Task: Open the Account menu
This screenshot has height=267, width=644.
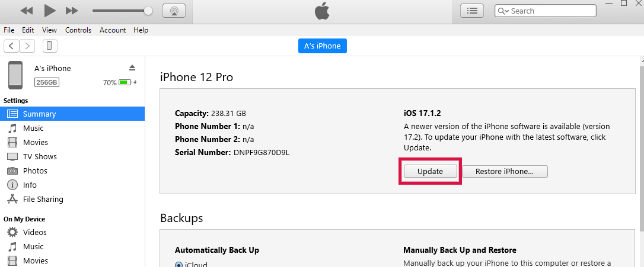Action: [x=113, y=30]
